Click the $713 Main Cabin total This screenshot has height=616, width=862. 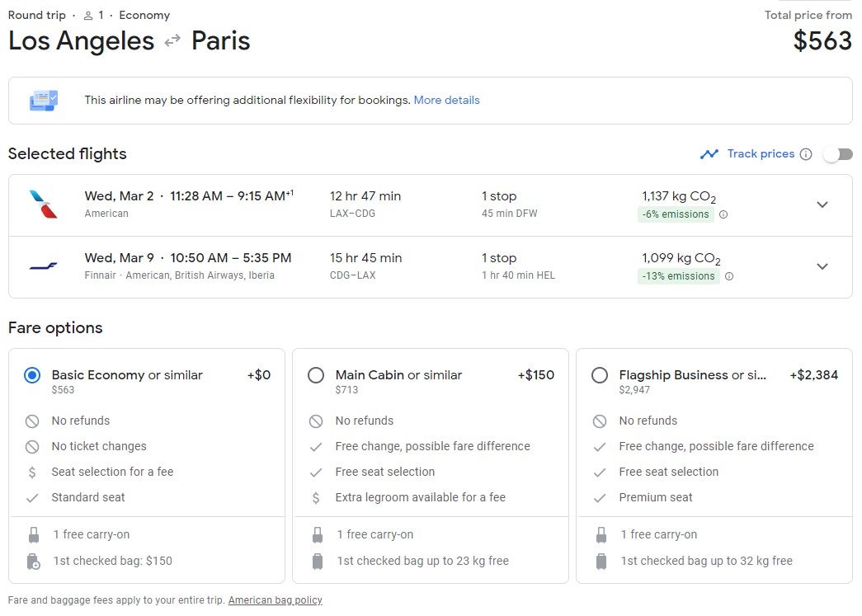(x=347, y=389)
